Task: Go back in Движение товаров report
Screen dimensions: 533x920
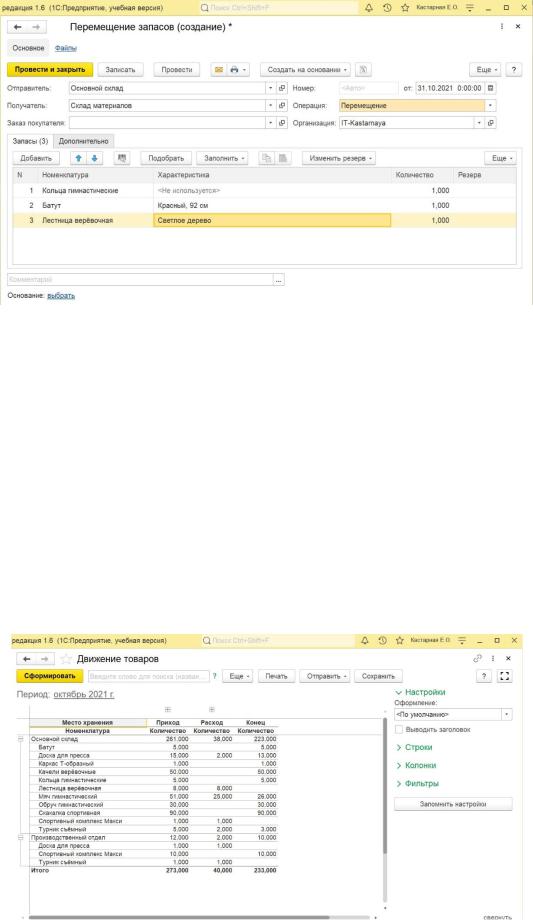Action: pyautogui.click(x=26, y=659)
